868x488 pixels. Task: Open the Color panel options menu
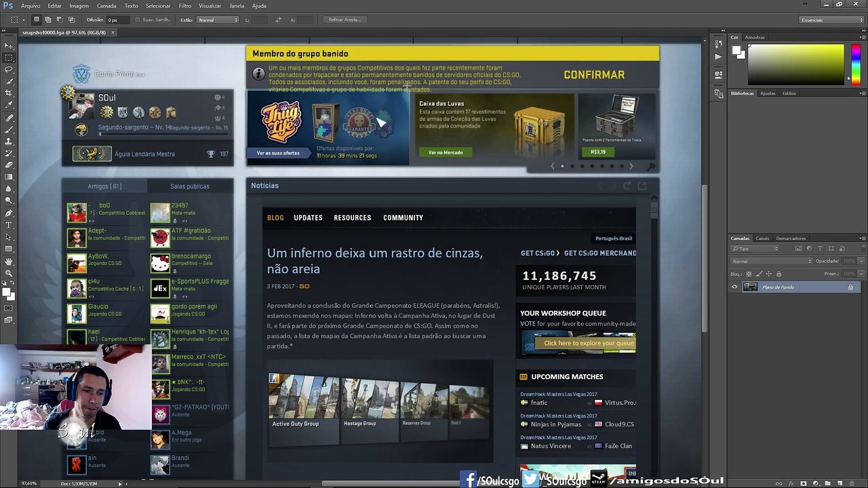point(861,37)
